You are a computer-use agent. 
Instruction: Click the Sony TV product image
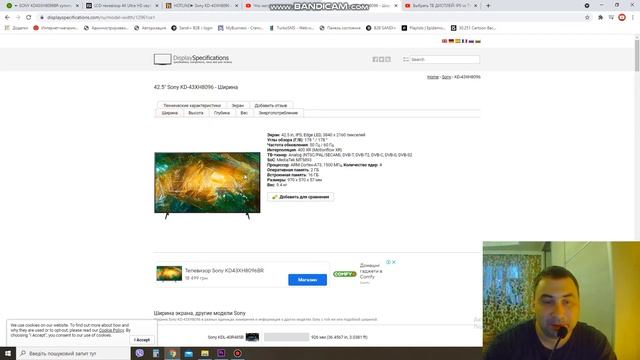(207, 186)
